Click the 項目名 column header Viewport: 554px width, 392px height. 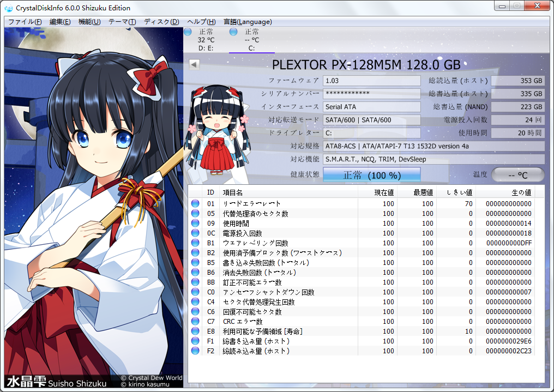[233, 192]
